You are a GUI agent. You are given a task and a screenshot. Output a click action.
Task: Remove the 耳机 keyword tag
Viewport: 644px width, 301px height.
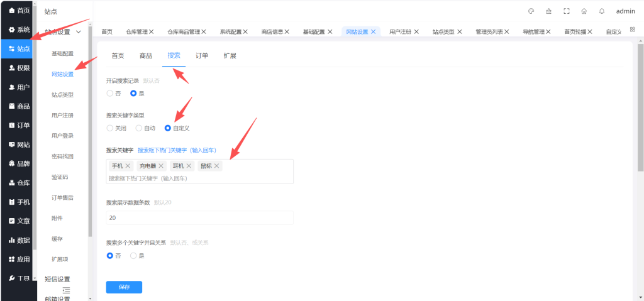pyautogui.click(x=189, y=166)
